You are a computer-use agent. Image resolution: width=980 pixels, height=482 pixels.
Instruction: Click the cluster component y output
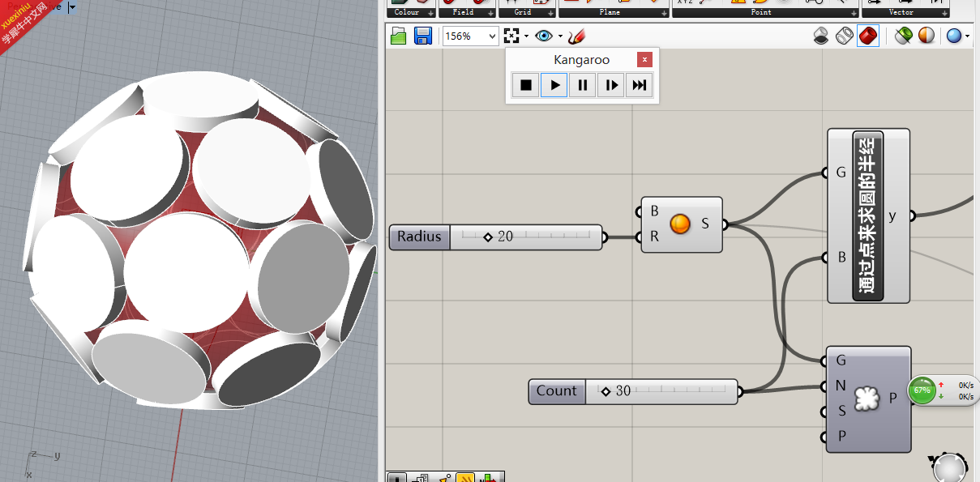point(892,215)
